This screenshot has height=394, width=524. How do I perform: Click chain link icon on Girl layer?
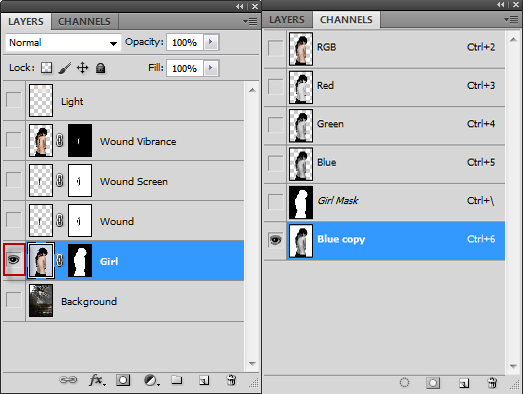coord(59,260)
